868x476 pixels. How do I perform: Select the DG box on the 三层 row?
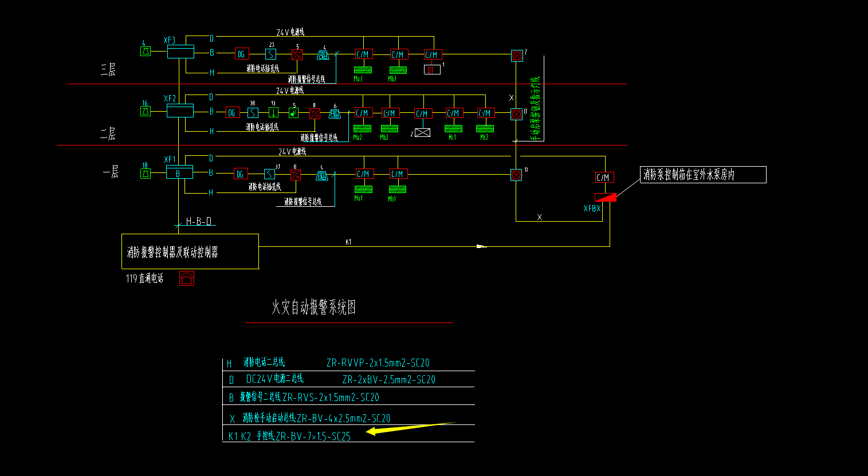pyautogui.click(x=241, y=54)
